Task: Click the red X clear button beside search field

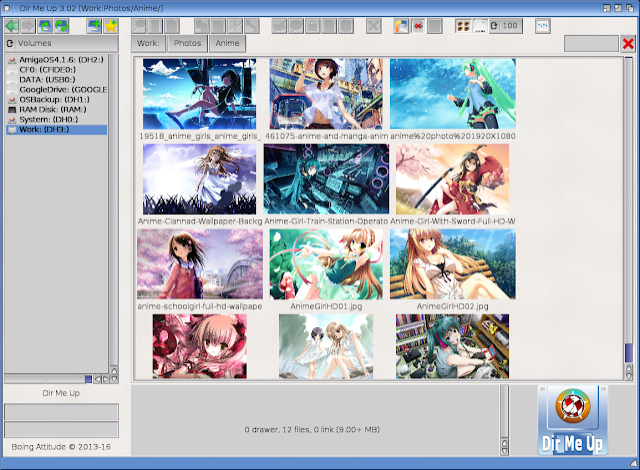Action: [628, 43]
